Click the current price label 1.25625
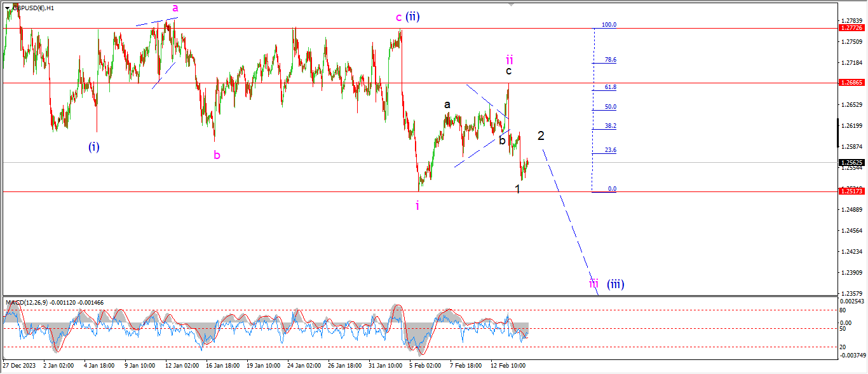868x374 pixels. pos(851,163)
